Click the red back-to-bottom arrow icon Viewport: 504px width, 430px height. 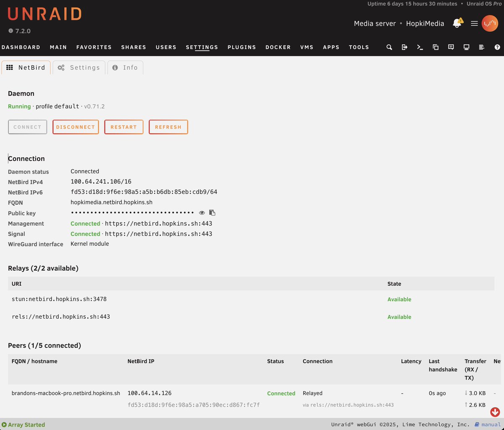[x=495, y=412]
